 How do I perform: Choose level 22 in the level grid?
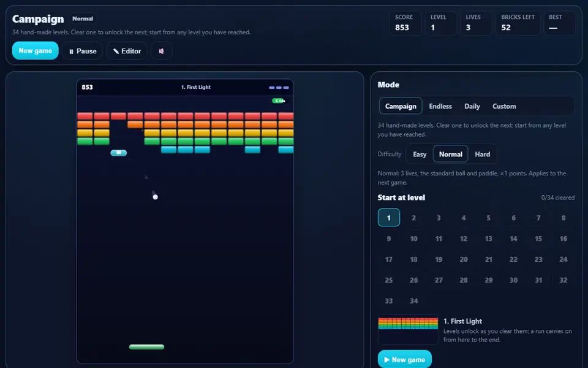tap(513, 259)
